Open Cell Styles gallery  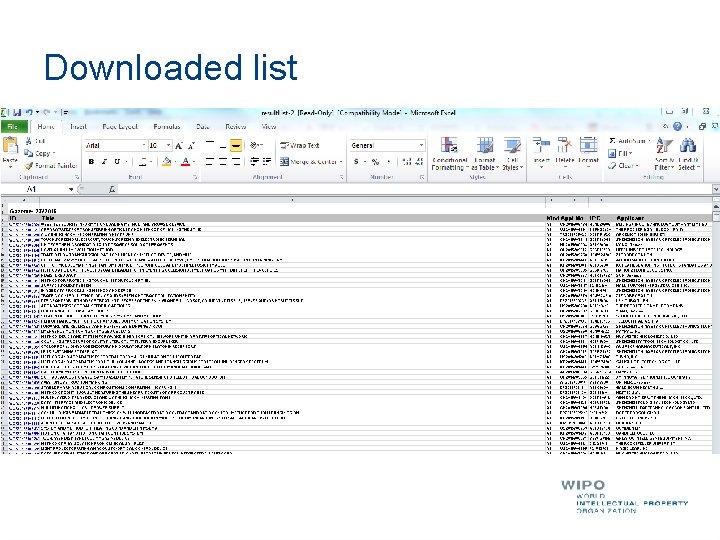click(512, 154)
